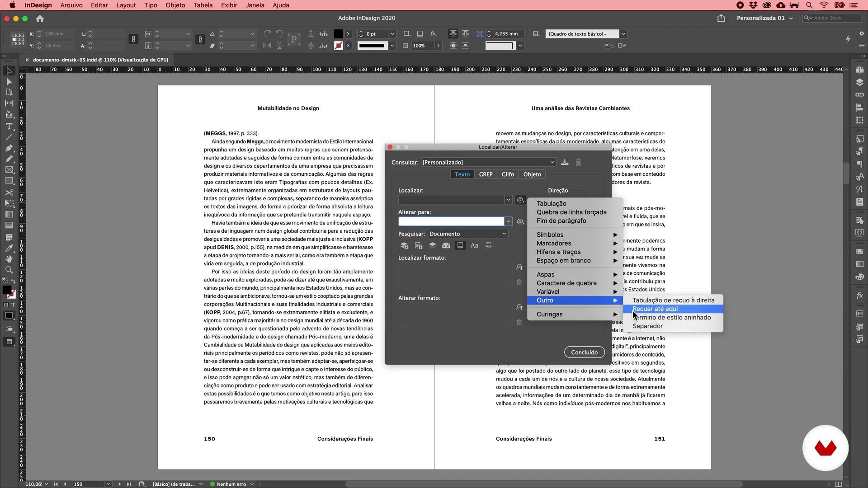Toggle constrain scale percentages chain icon
Screen dimensions: 868x488
point(200,39)
